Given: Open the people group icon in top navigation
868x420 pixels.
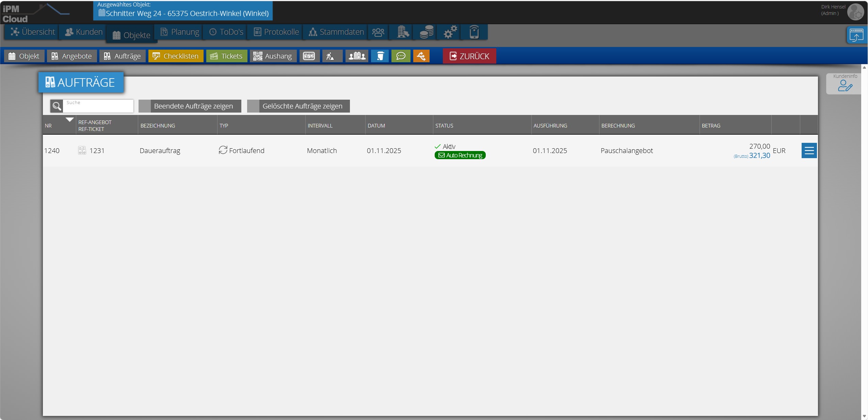Looking at the screenshot, I should pos(378,32).
